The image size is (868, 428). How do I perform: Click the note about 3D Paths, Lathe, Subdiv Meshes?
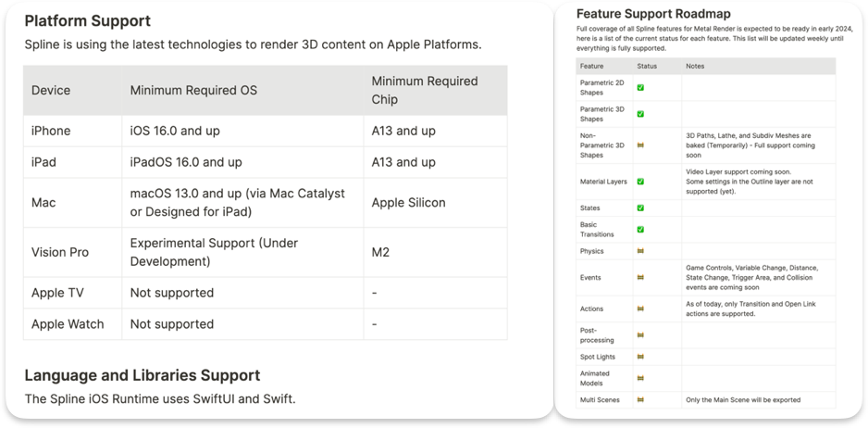click(750, 145)
